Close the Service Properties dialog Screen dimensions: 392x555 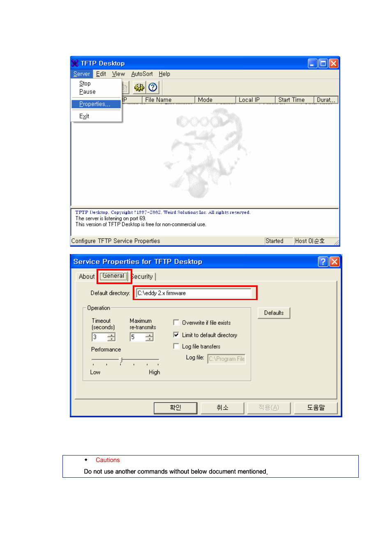click(x=334, y=262)
